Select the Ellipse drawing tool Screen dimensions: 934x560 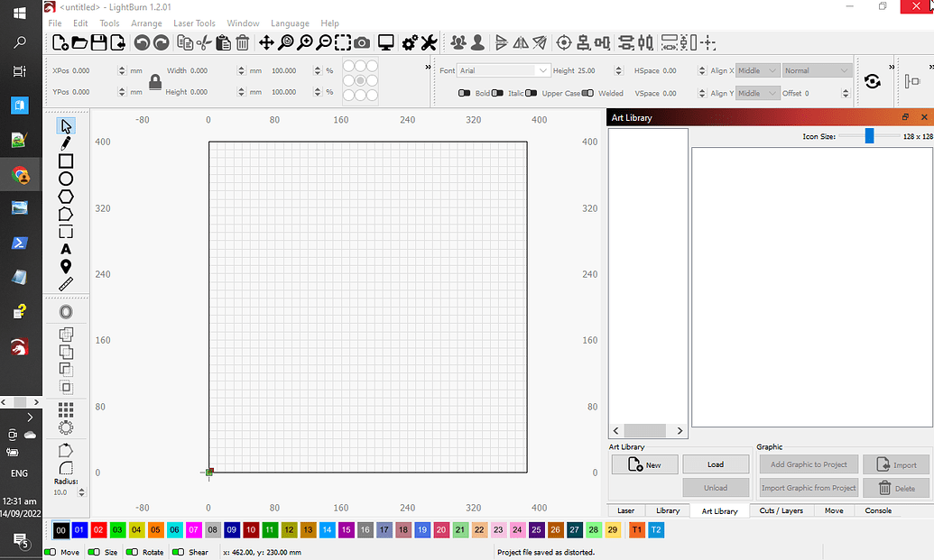click(65, 179)
